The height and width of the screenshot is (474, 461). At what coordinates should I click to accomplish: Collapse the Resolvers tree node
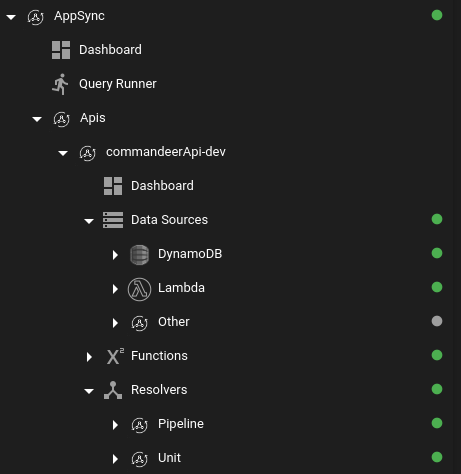click(89, 391)
